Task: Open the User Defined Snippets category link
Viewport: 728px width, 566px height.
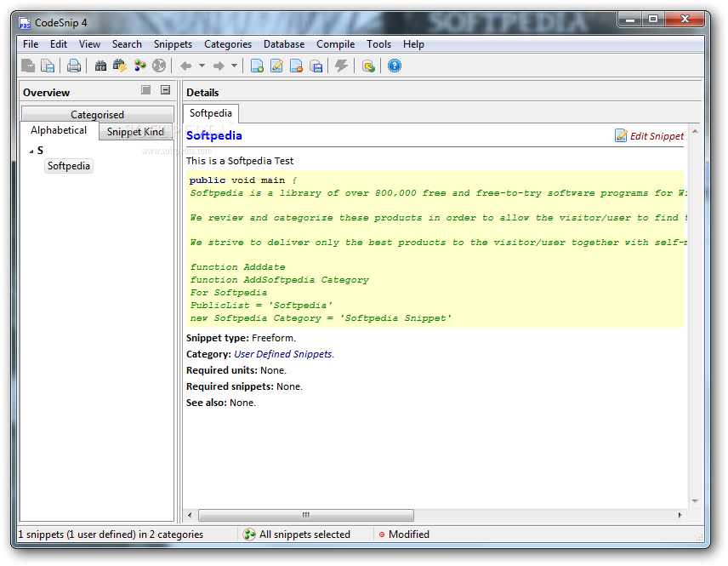Action: [283, 354]
